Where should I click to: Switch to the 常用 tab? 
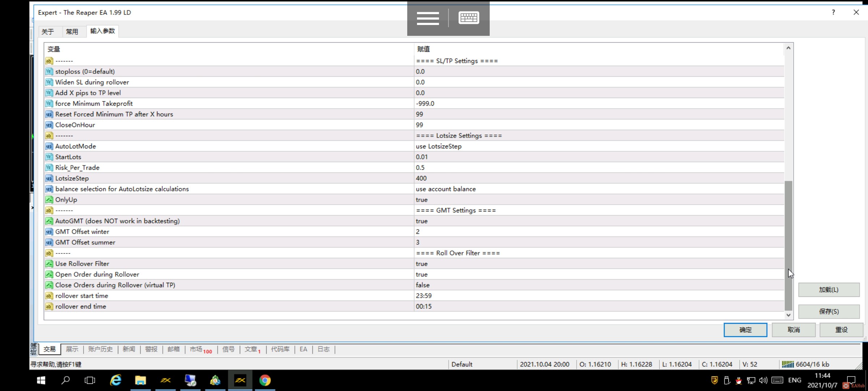[73, 31]
